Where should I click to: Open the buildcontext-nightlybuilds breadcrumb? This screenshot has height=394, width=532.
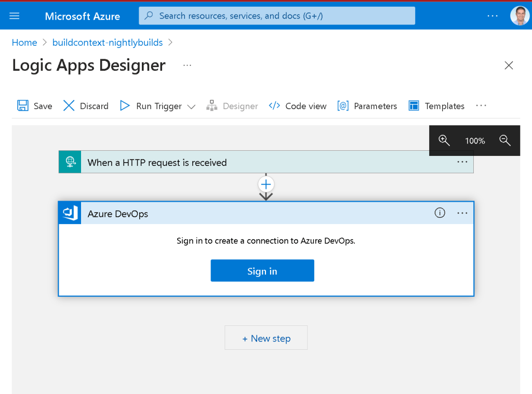(x=108, y=43)
